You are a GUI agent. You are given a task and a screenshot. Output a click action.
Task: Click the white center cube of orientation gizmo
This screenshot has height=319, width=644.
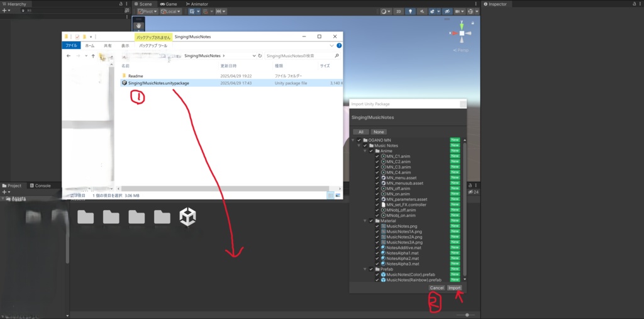pos(462,33)
